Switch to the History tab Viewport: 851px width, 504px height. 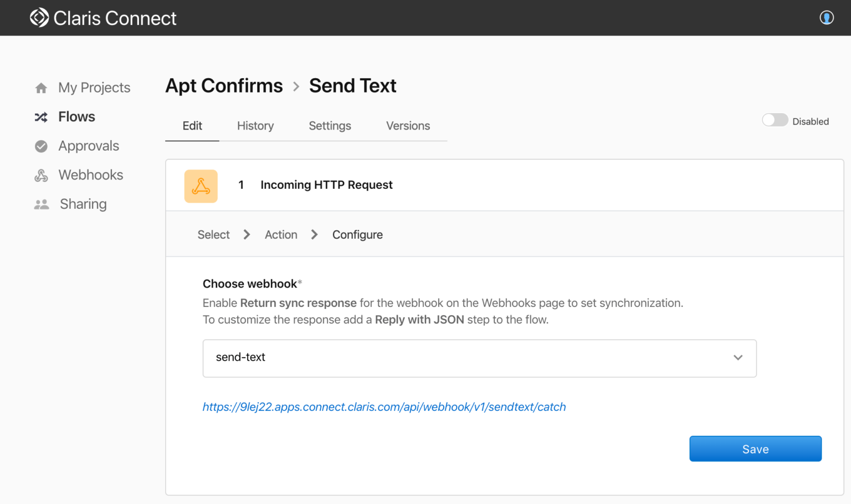[255, 126]
